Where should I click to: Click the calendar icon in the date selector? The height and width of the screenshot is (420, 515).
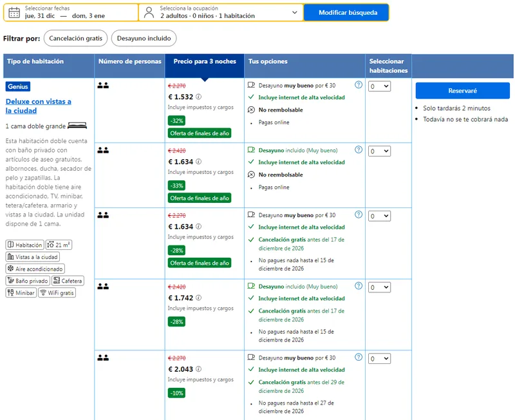pyautogui.click(x=14, y=12)
